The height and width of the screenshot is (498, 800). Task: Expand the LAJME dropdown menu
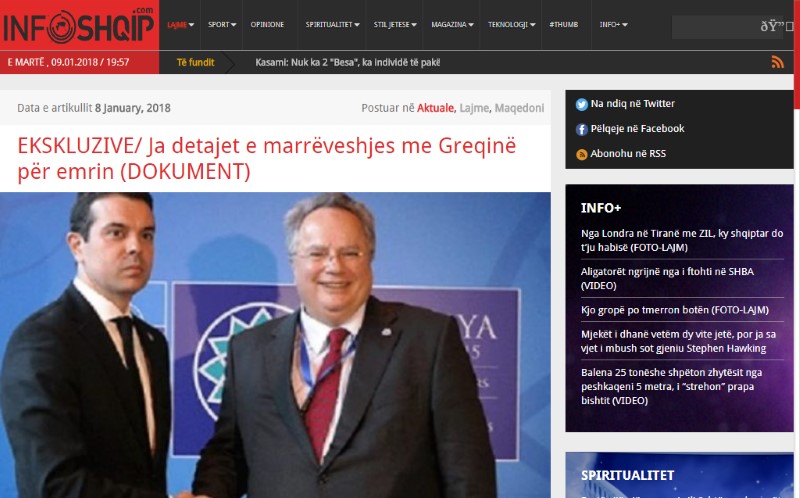click(180, 24)
